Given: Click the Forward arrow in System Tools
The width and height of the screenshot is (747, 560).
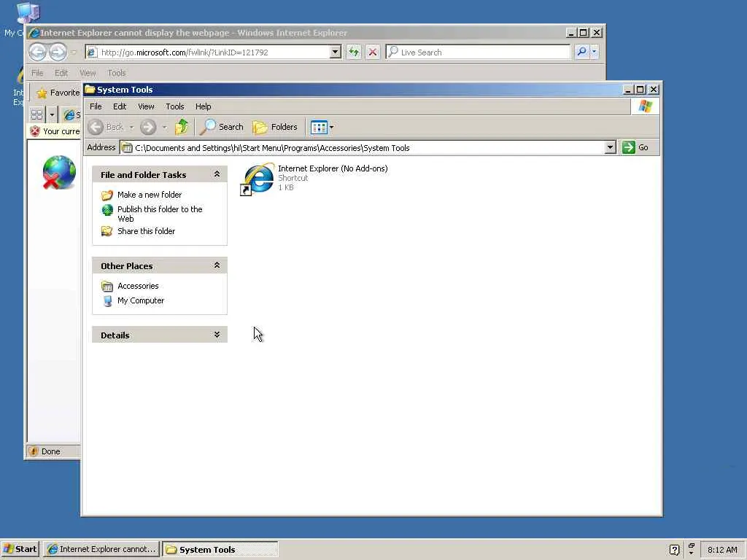Looking at the screenshot, I should 148,127.
